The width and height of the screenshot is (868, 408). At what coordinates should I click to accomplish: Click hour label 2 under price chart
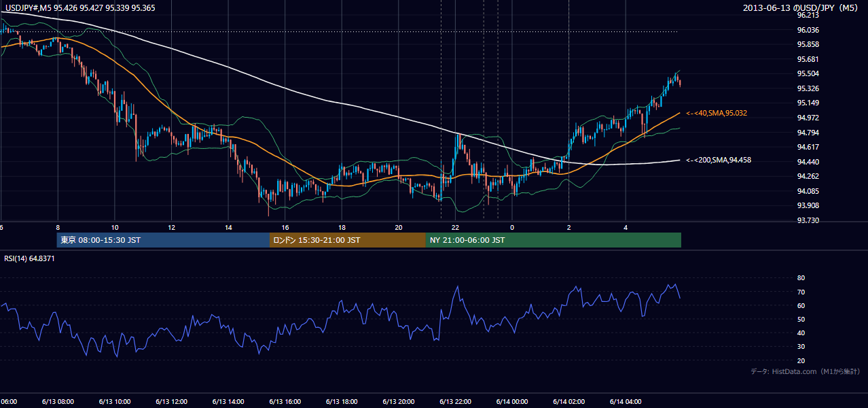[568, 228]
